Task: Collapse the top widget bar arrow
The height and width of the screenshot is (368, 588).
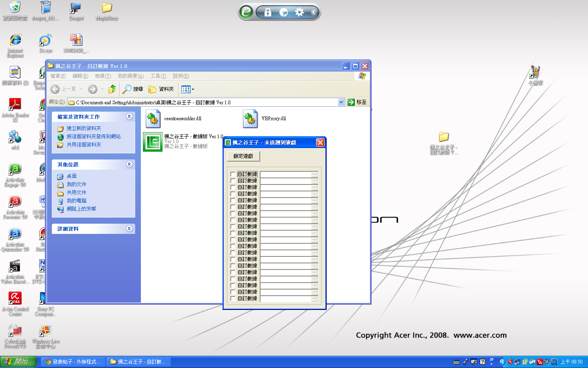Action: click(314, 12)
